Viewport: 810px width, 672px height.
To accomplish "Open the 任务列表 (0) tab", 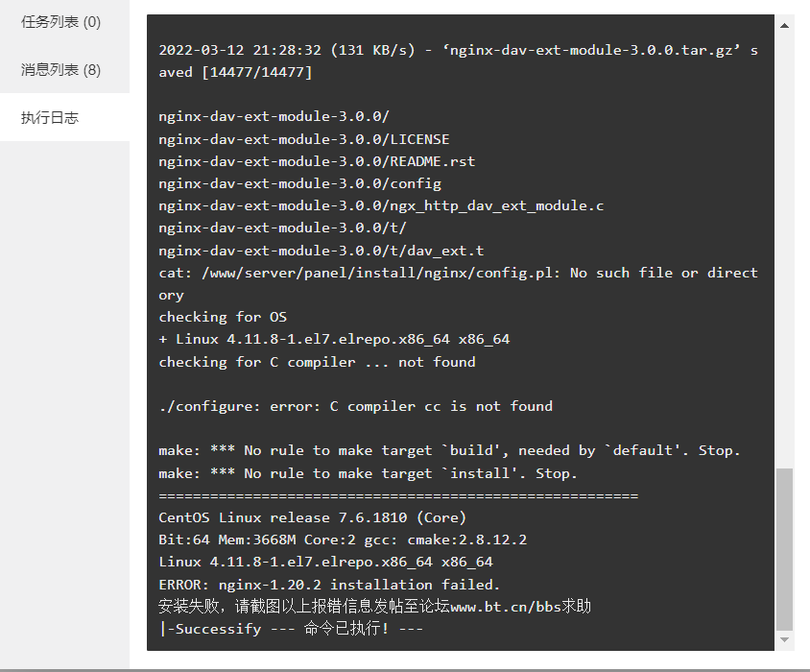I will [x=61, y=22].
